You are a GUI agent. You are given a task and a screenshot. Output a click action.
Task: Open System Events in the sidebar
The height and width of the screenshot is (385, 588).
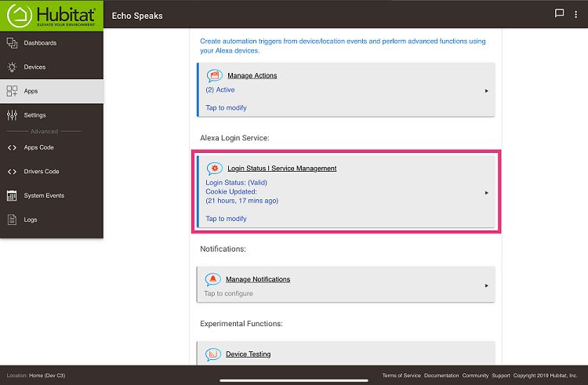52,196
